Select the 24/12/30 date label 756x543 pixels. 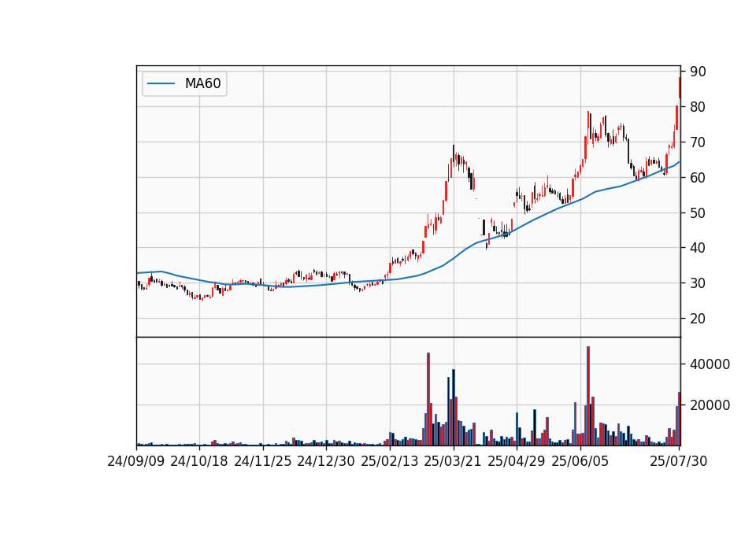point(326,461)
